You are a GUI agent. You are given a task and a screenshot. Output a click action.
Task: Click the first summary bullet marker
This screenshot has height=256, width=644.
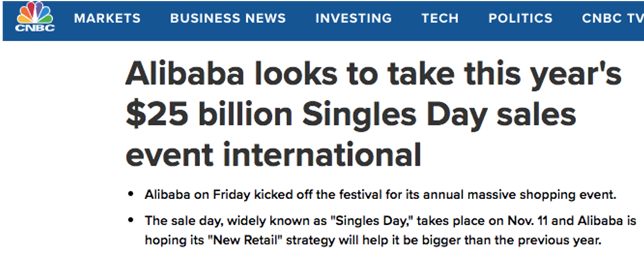[131, 193]
